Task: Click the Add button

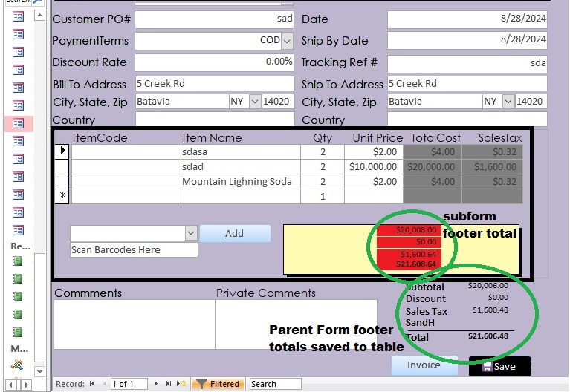Action: coord(235,233)
